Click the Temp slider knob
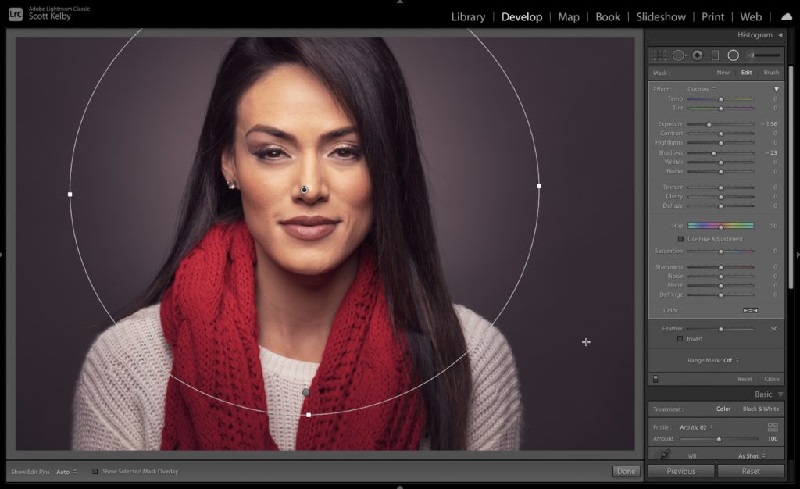This screenshot has height=489, width=800. pos(721,99)
